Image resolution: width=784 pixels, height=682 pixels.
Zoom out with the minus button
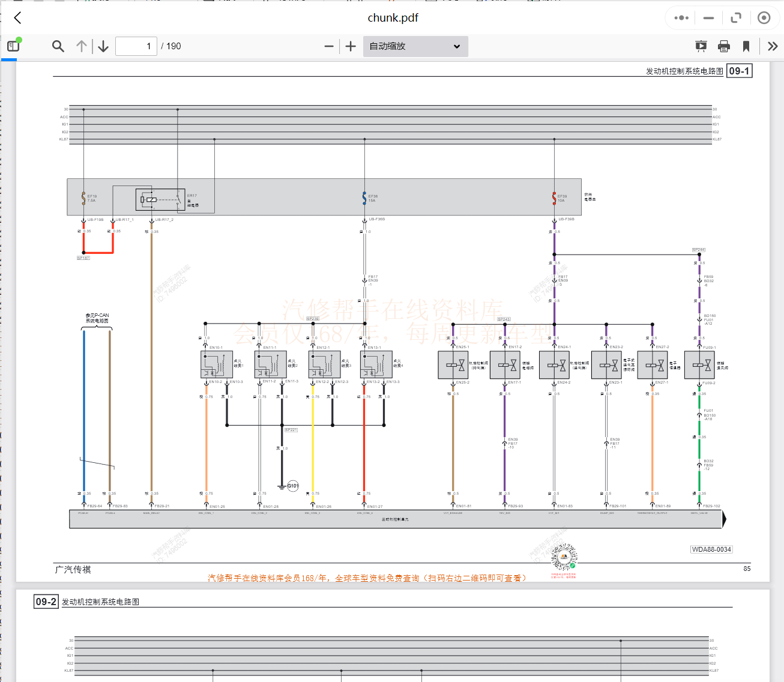coord(328,46)
